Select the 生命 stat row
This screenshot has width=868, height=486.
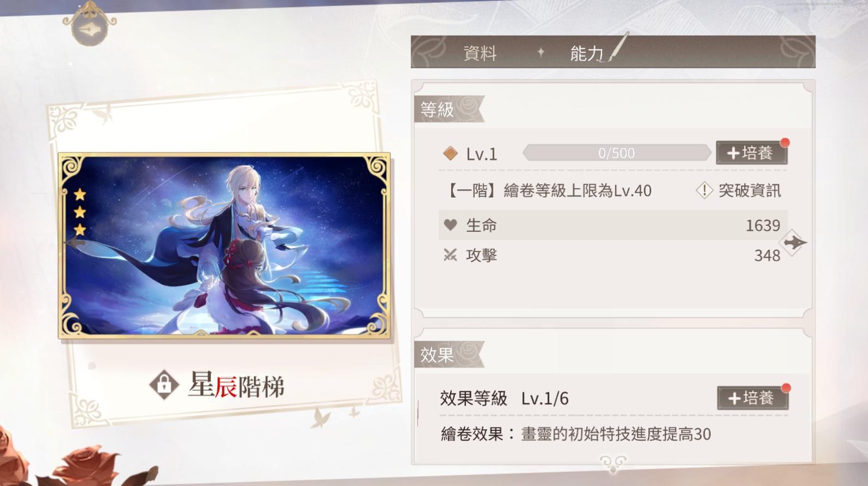(x=613, y=225)
